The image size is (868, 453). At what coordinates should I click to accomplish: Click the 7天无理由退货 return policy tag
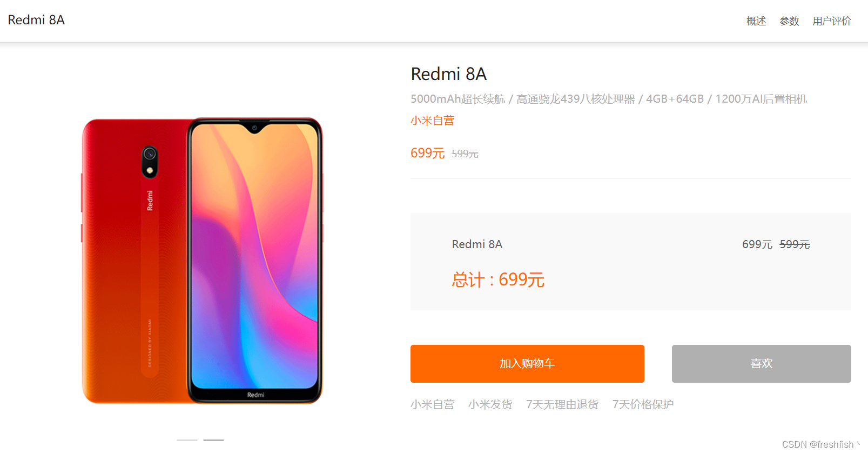562,404
